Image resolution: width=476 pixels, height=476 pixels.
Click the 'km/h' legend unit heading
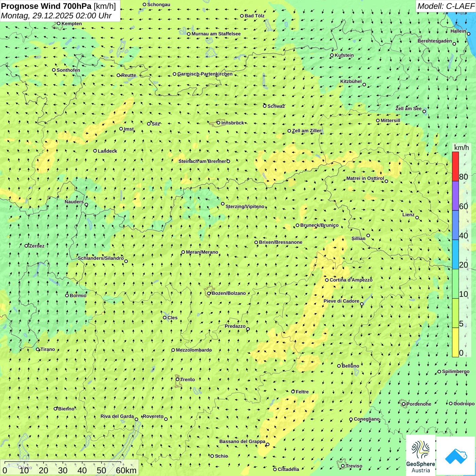[x=461, y=147]
